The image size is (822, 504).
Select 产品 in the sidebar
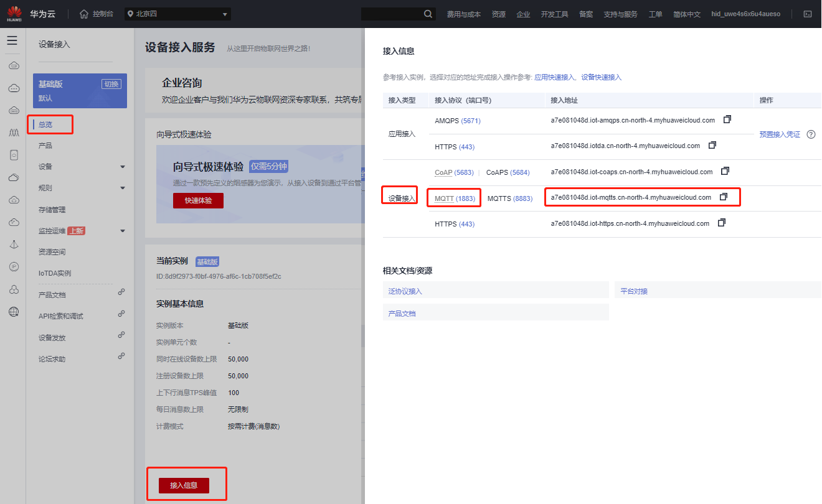click(x=45, y=146)
